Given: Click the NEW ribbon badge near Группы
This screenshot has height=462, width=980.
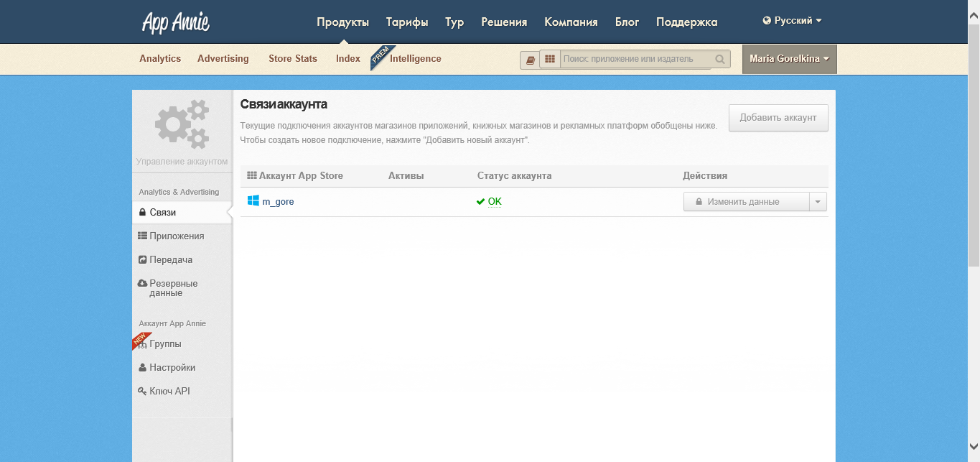Looking at the screenshot, I should pos(141,341).
